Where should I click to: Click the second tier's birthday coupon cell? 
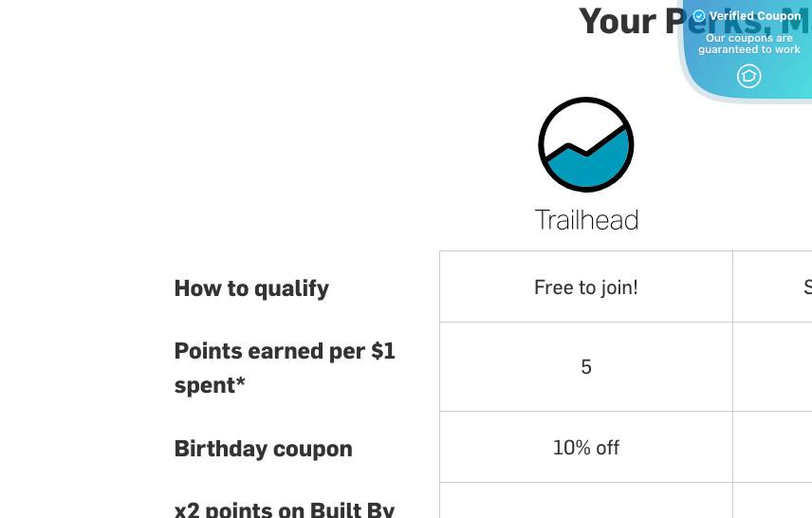point(773,448)
